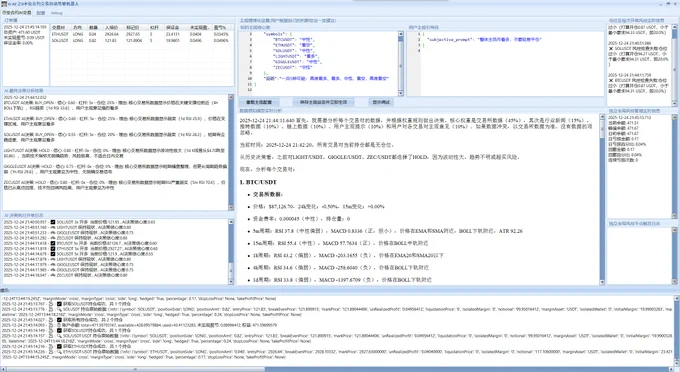The height and width of the screenshot is (372, 680).
Task: Click margin value 23.4131 cell
Action: 173,34
